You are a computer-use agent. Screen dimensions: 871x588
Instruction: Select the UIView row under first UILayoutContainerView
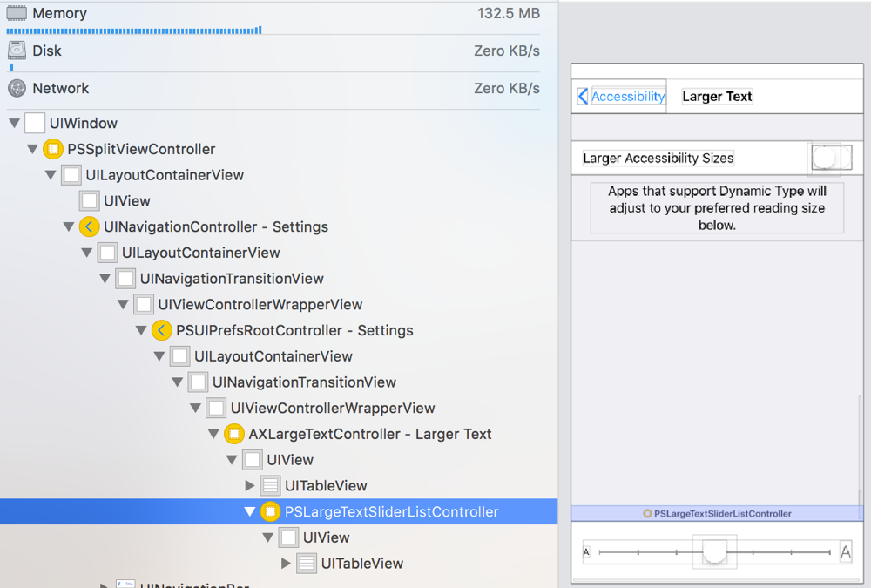click(279, 200)
